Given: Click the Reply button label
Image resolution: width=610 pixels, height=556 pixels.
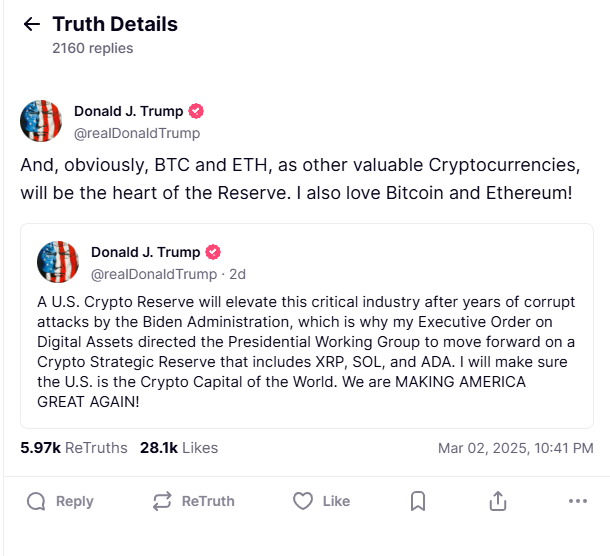Looking at the screenshot, I should pos(75,501).
